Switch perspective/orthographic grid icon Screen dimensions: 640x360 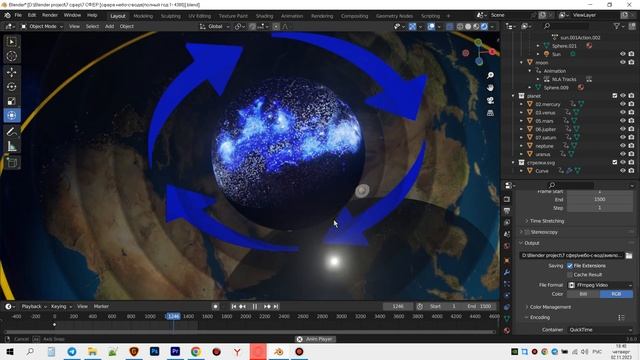[x=490, y=113]
